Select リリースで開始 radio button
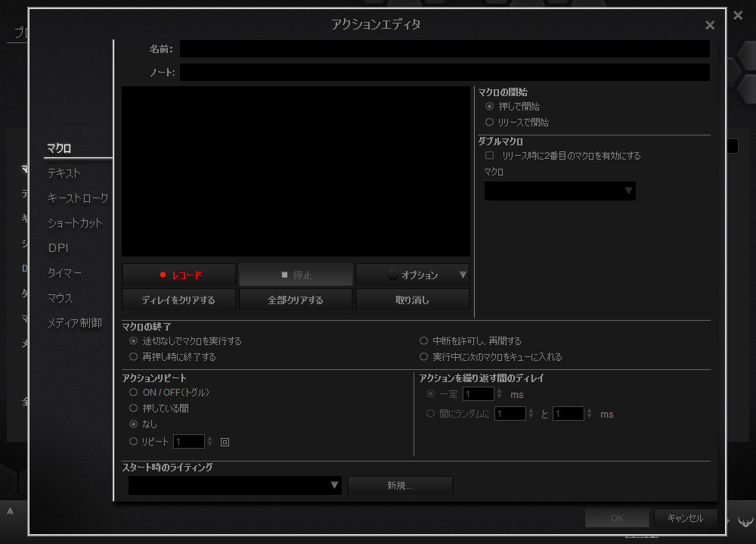This screenshot has width=756, height=544. (x=489, y=122)
